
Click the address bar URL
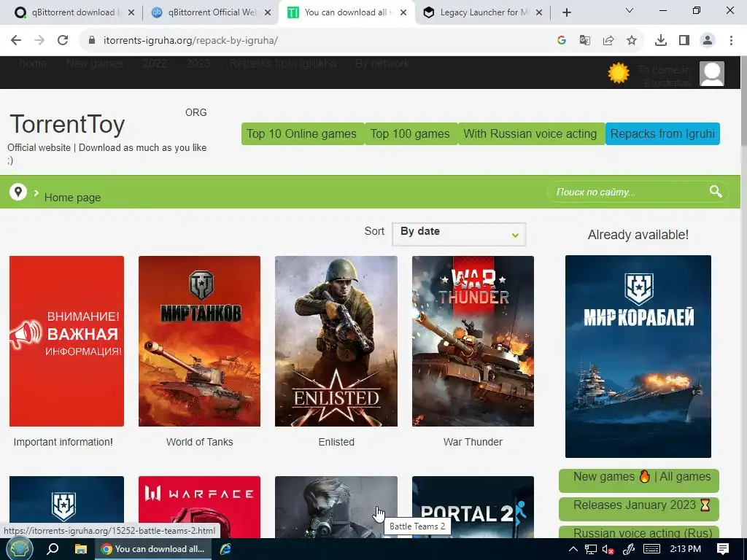190,41
